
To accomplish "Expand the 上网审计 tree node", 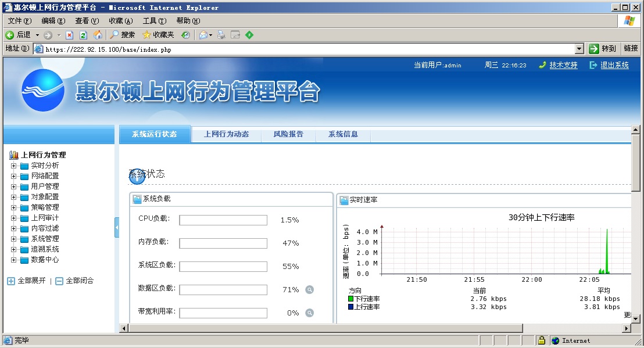I will [13, 218].
